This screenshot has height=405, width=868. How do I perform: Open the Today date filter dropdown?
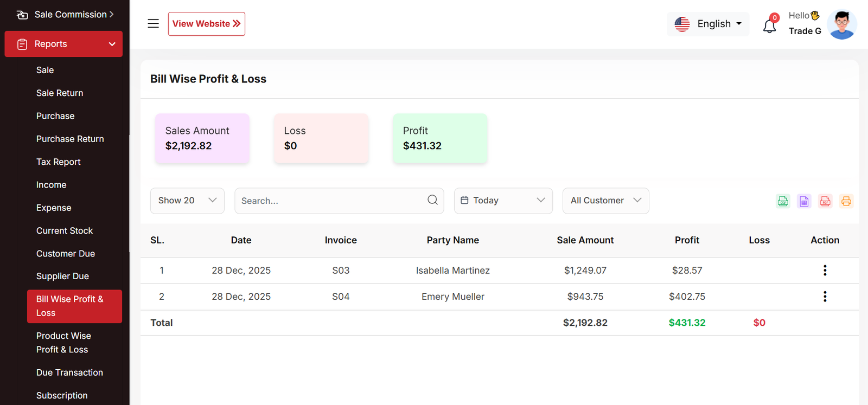click(503, 201)
